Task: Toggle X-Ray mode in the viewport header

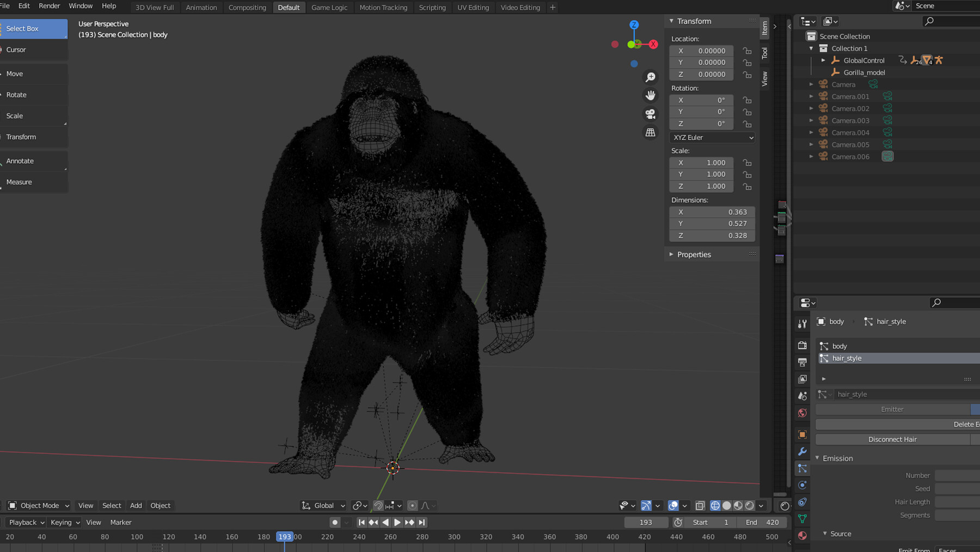Action: tap(701, 505)
